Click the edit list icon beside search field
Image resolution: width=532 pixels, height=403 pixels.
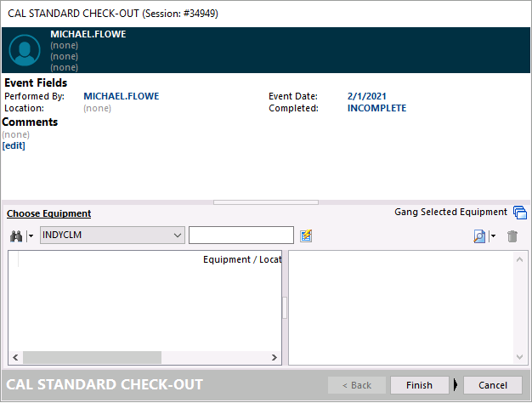tap(306, 236)
